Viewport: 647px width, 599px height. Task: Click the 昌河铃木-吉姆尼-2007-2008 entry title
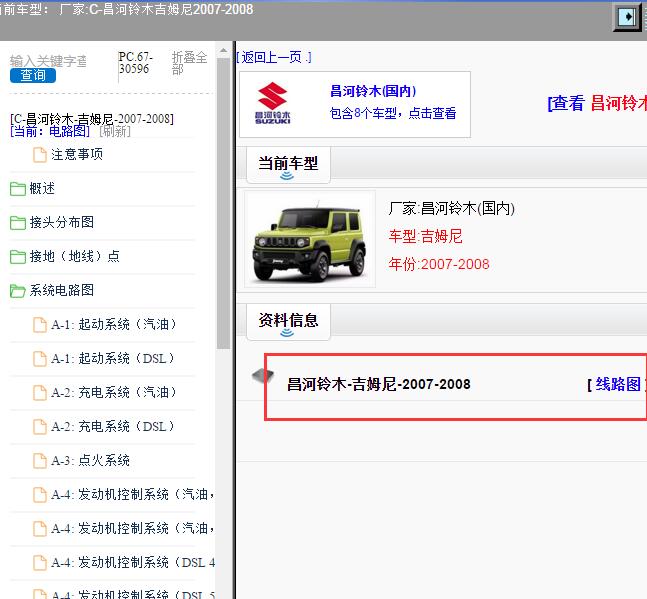379,384
